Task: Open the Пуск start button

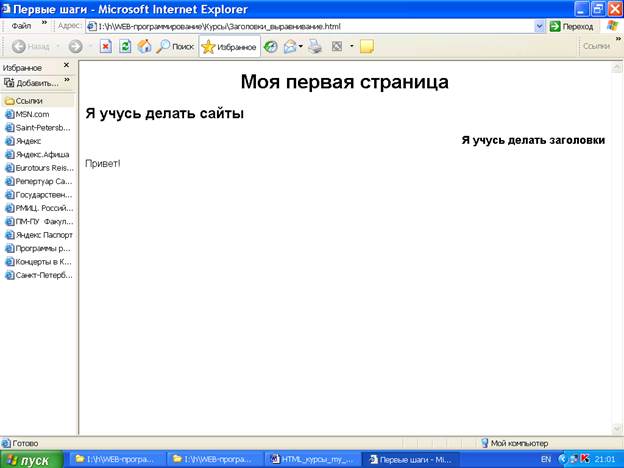Action: tap(30, 459)
